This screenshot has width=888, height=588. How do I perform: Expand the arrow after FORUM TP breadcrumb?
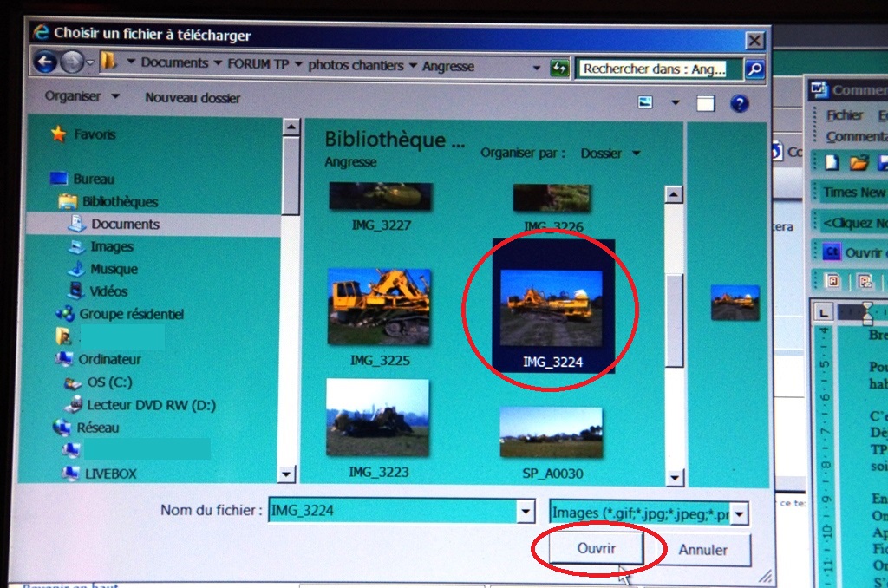click(x=298, y=64)
